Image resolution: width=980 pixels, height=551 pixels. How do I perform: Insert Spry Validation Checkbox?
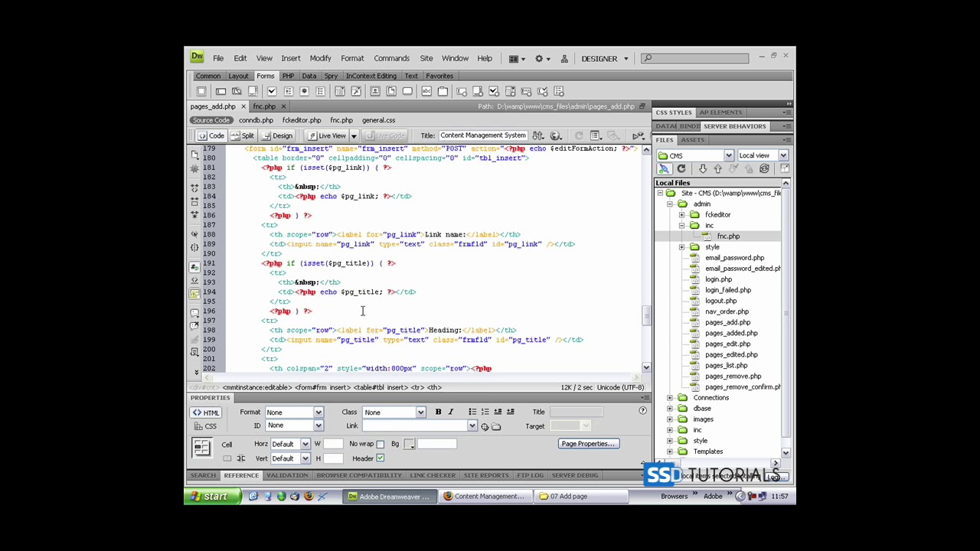(494, 91)
